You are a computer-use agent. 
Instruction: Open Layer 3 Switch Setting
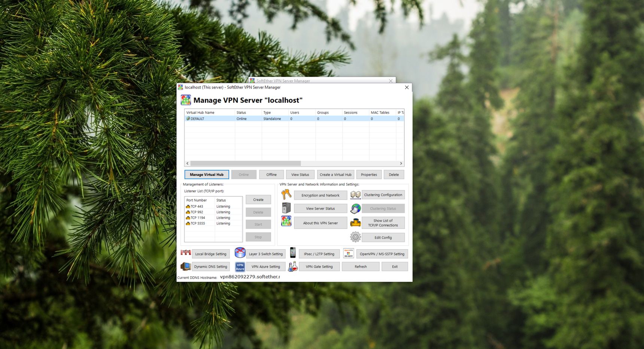[x=266, y=254]
